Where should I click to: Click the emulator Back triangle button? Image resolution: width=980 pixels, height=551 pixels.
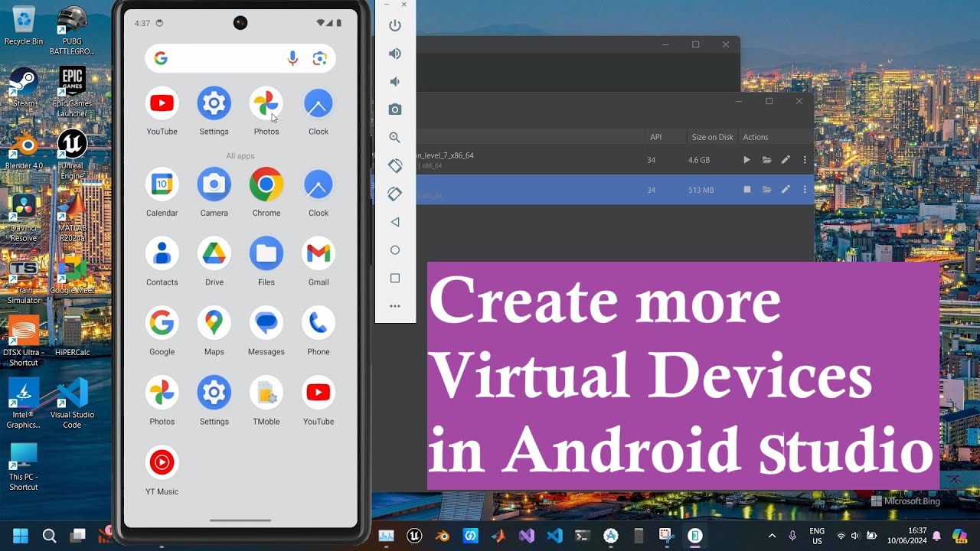click(x=395, y=222)
